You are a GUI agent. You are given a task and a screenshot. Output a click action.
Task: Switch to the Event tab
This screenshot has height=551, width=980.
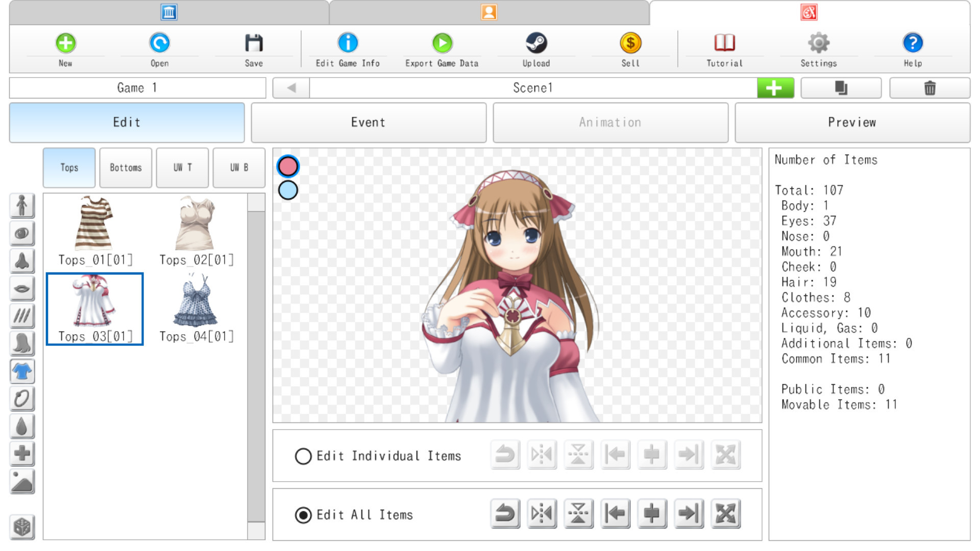pos(368,122)
